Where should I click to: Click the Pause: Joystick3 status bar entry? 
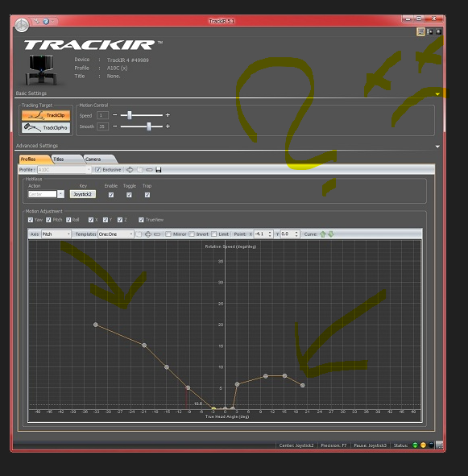click(370, 445)
